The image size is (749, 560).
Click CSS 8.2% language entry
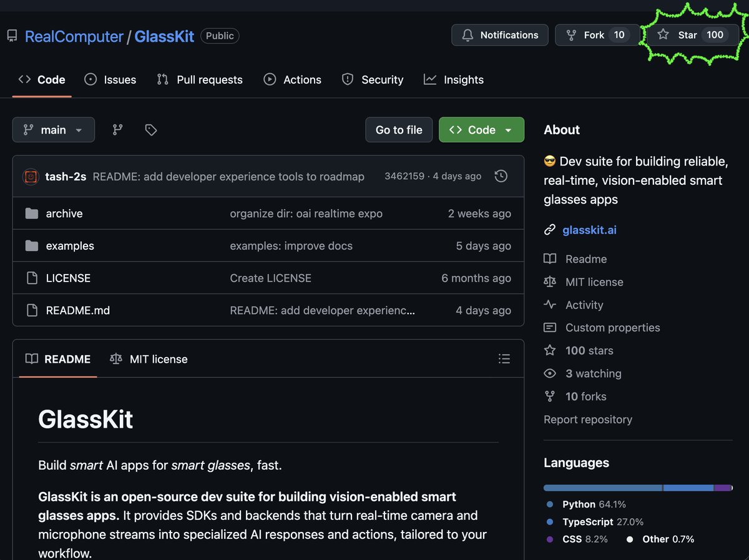pos(577,539)
